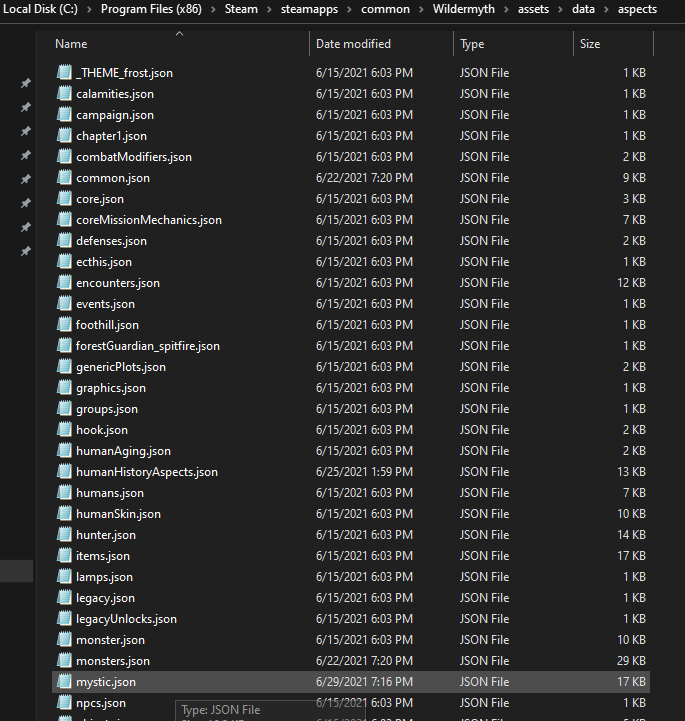Click the humanAging.json file icon
This screenshot has width=685, height=721.
pyautogui.click(x=64, y=451)
